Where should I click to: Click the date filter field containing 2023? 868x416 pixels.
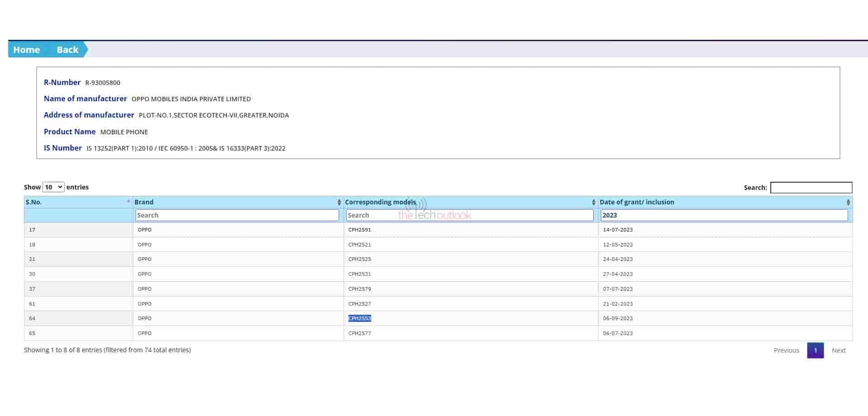(x=724, y=215)
